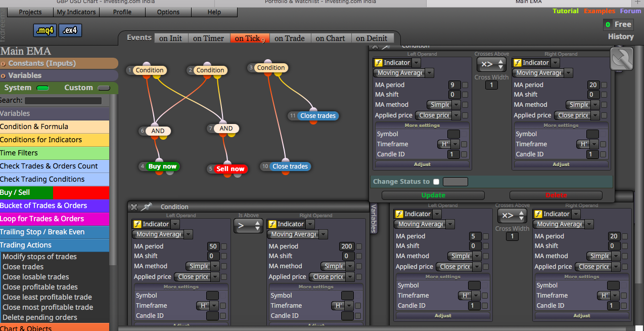
Task: Select AND block number 7
Action: (x=226, y=129)
